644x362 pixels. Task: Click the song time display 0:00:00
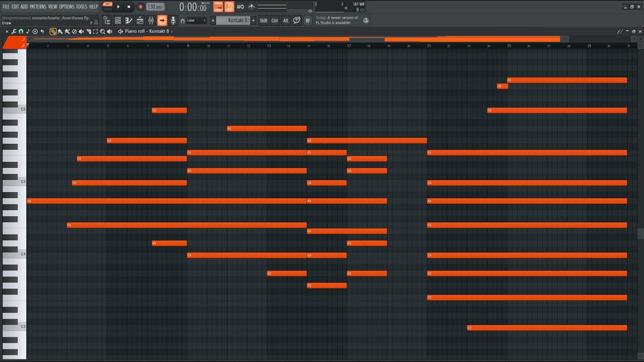[193, 7]
